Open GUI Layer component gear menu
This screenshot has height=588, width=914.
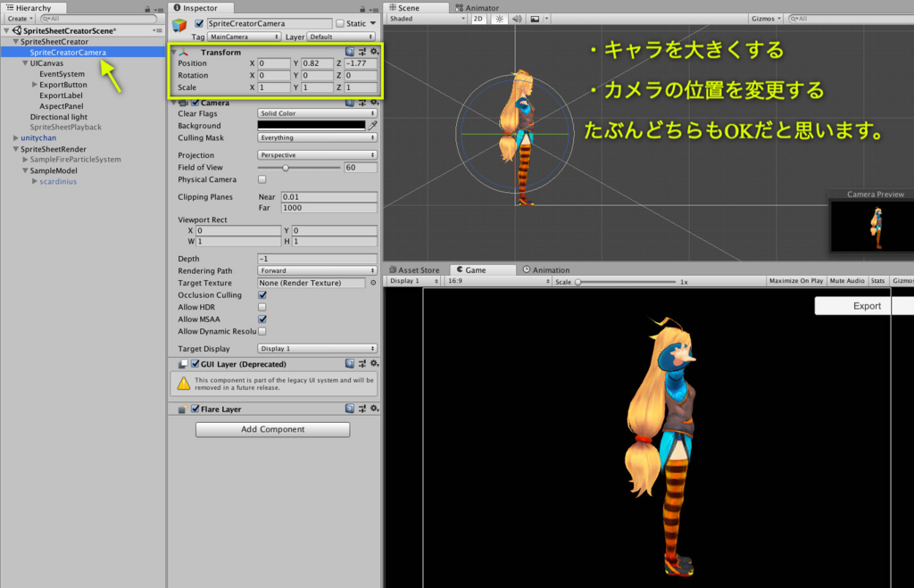tap(374, 364)
